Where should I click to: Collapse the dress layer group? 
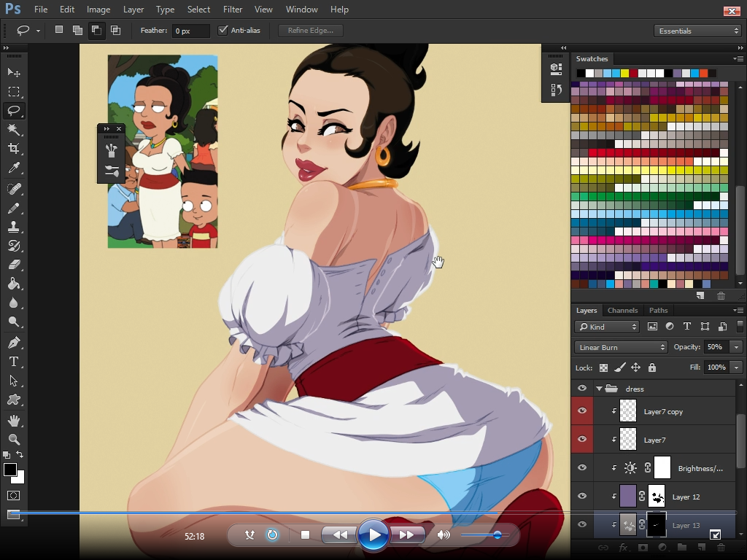[599, 389]
